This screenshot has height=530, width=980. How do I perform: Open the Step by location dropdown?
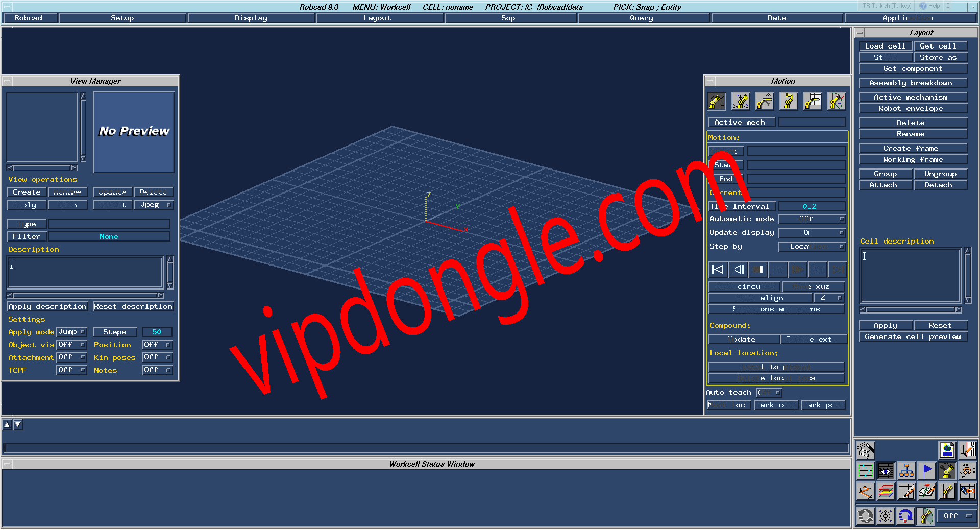812,246
